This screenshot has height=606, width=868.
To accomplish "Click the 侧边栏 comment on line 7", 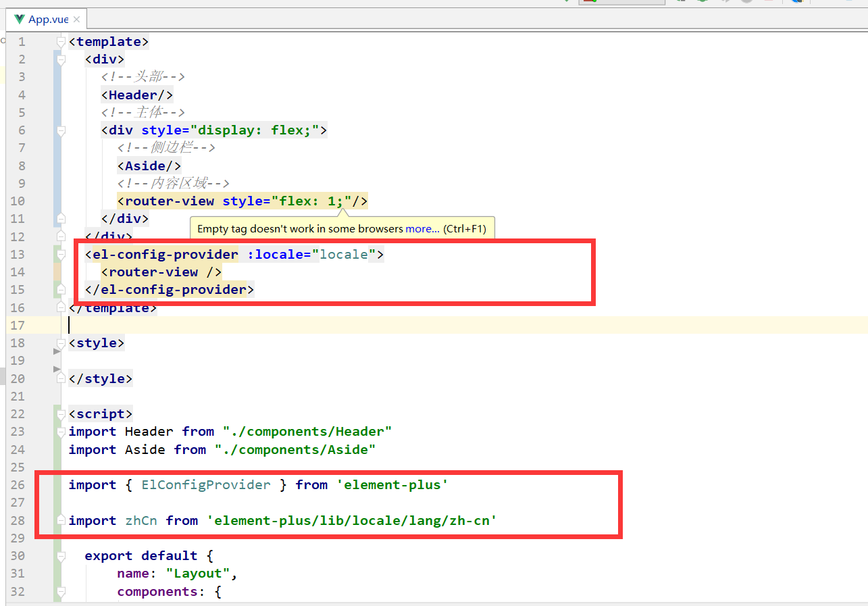I will tap(166, 148).
